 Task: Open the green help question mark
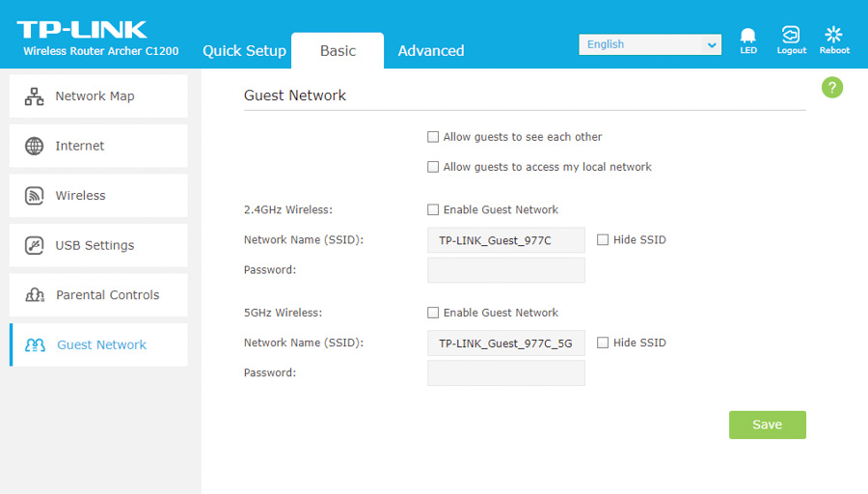[832, 88]
